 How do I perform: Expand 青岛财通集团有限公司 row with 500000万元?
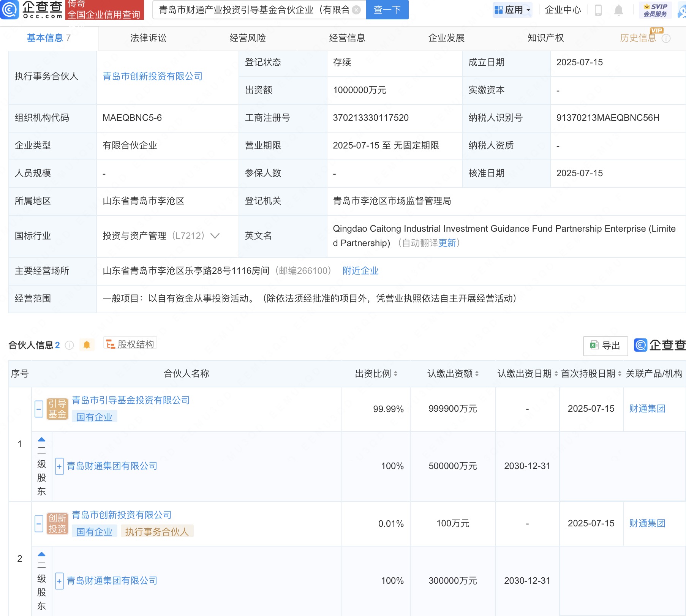[59, 466]
